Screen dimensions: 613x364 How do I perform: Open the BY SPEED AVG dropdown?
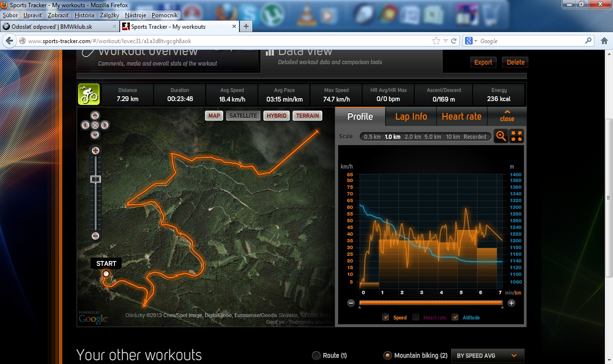pyautogui.click(x=487, y=356)
